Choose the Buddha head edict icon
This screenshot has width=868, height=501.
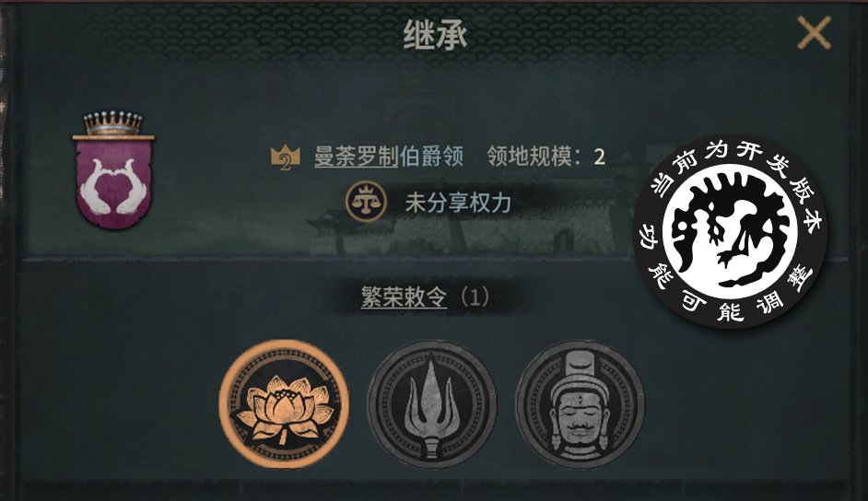pos(580,404)
